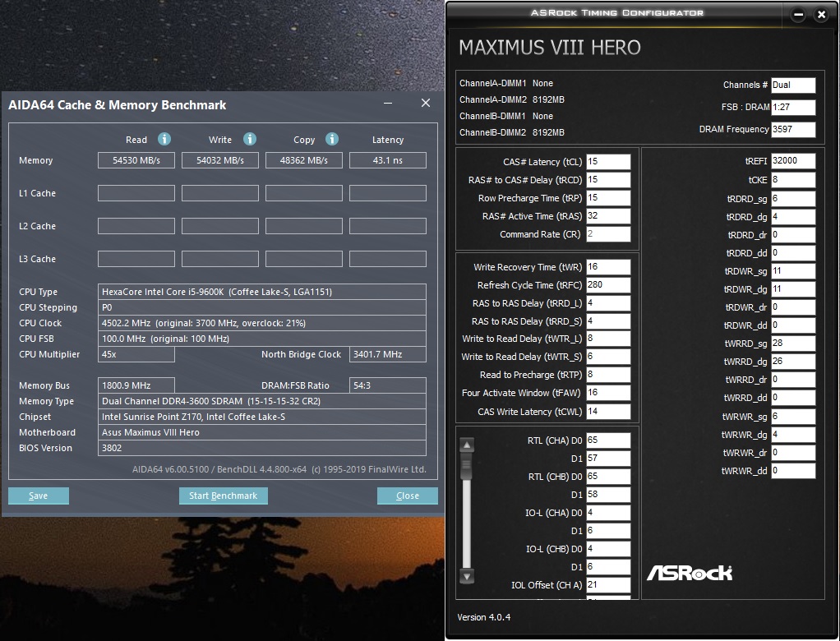Viewport: 840px width, 641px height.
Task: Close the ASRock Timing Configurator window
Action: (x=821, y=15)
